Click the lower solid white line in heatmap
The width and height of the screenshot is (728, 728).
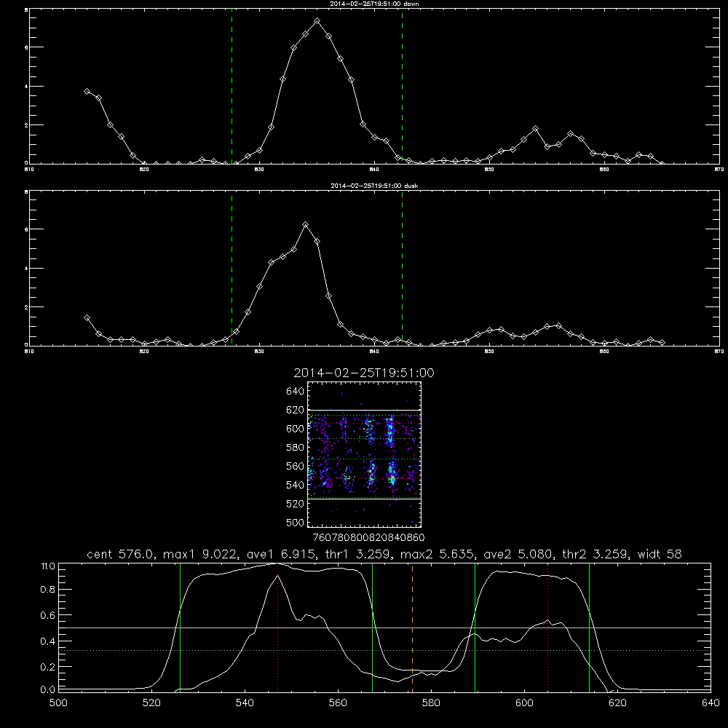364,499
